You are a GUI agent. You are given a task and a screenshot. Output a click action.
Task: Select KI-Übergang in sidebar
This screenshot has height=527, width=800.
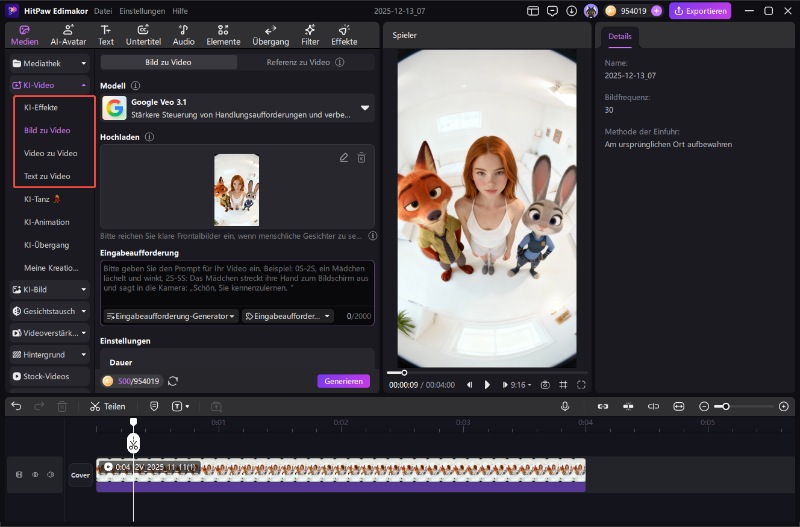[x=46, y=245]
